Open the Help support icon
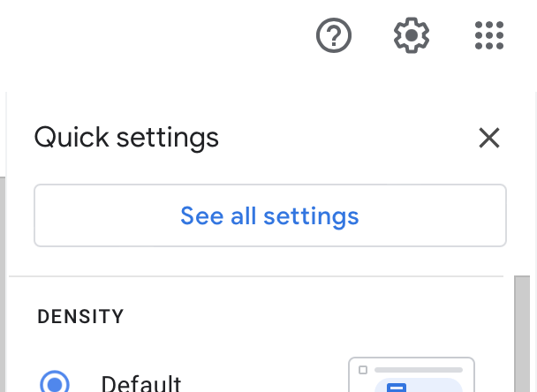The image size is (537, 392). pyautogui.click(x=334, y=35)
